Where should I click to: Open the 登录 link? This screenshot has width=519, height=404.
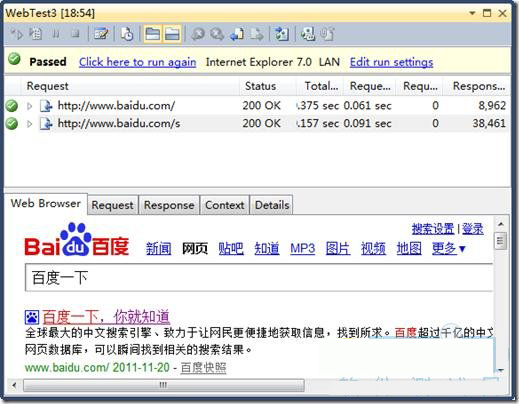pos(473,229)
